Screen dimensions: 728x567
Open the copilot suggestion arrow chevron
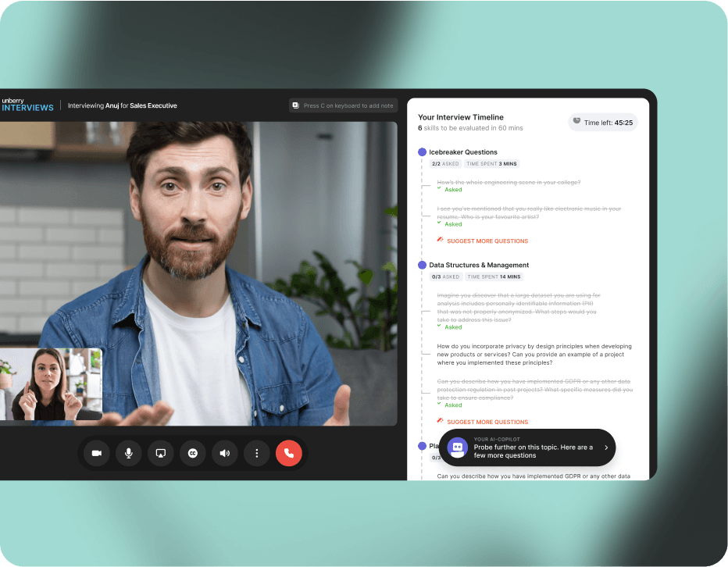(606, 448)
